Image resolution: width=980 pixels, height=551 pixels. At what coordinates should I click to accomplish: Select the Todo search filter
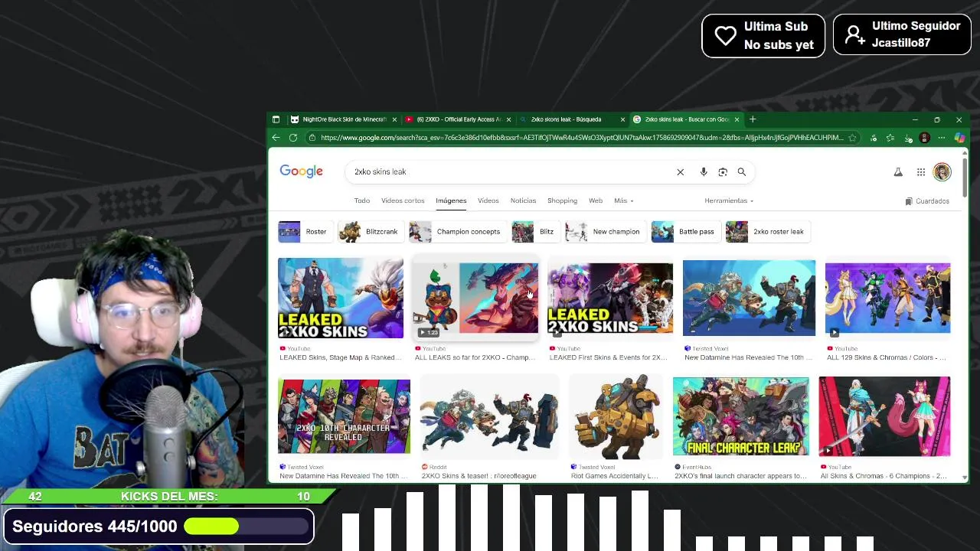tap(362, 201)
